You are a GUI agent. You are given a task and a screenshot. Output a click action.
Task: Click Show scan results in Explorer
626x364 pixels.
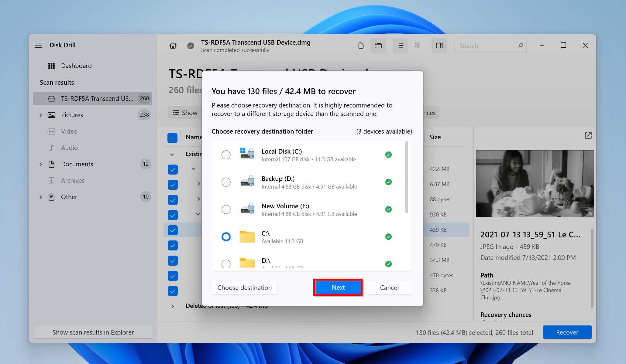(x=93, y=332)
